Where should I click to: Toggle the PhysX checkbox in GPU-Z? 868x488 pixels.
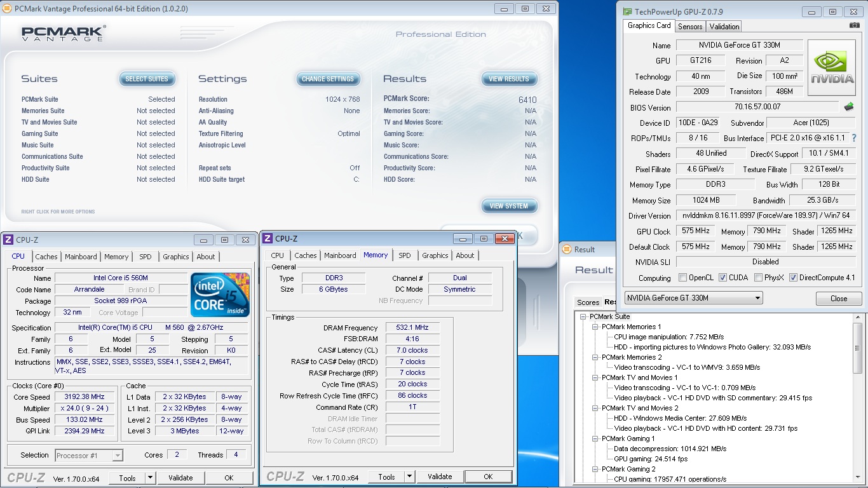(x=758, y=278)
